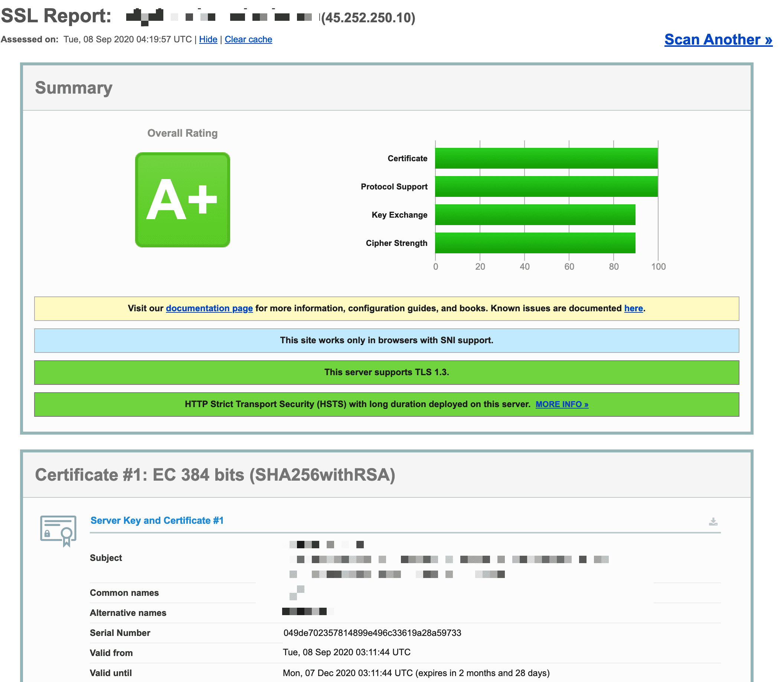Select the green A+ rating badge

[x=183, y=198]
